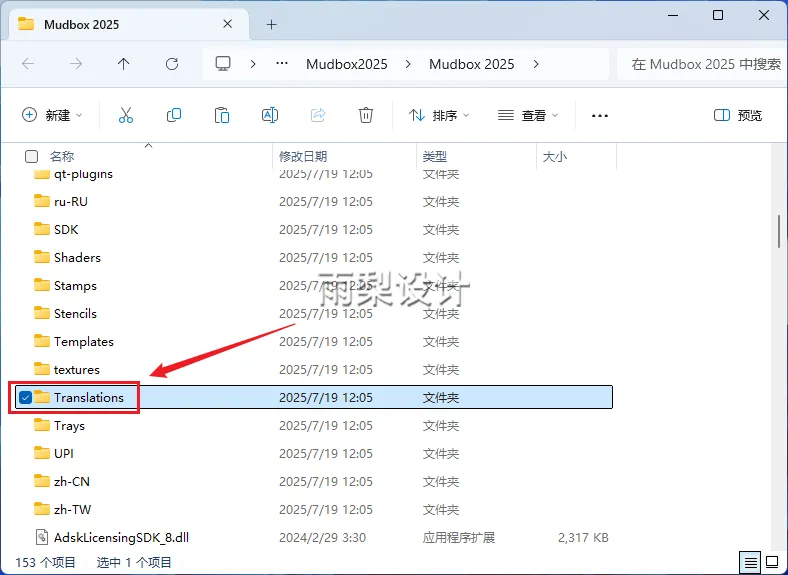Screen dimensions: 788x575
Task: Go forward with the right arrow
Action: click(76, 64)
